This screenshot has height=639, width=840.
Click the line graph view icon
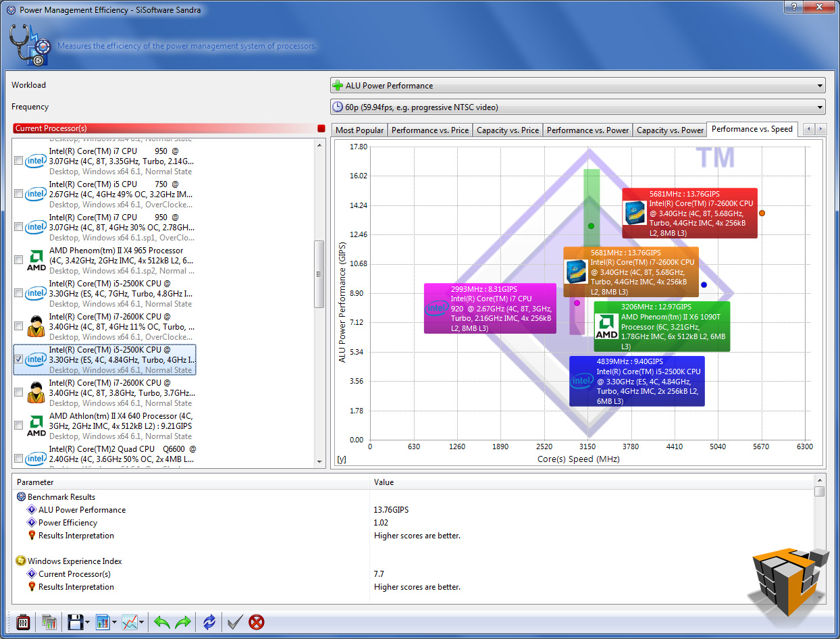point(130,622)
